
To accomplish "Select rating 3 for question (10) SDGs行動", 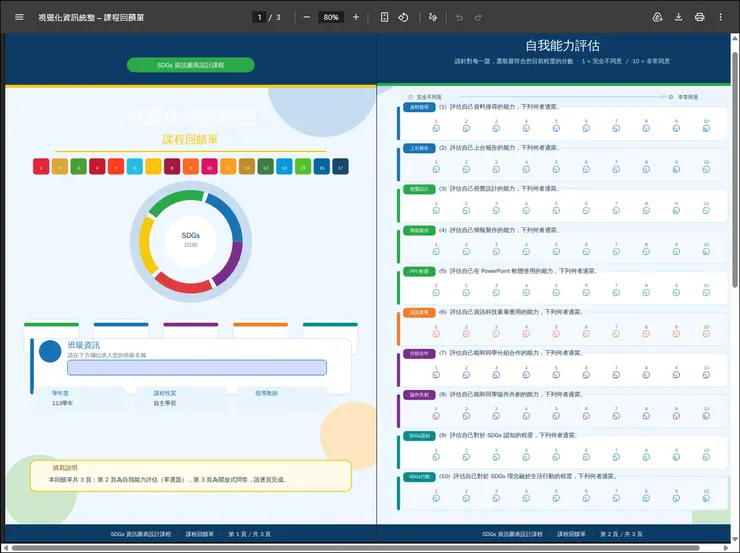I will [x=496, y=498].
